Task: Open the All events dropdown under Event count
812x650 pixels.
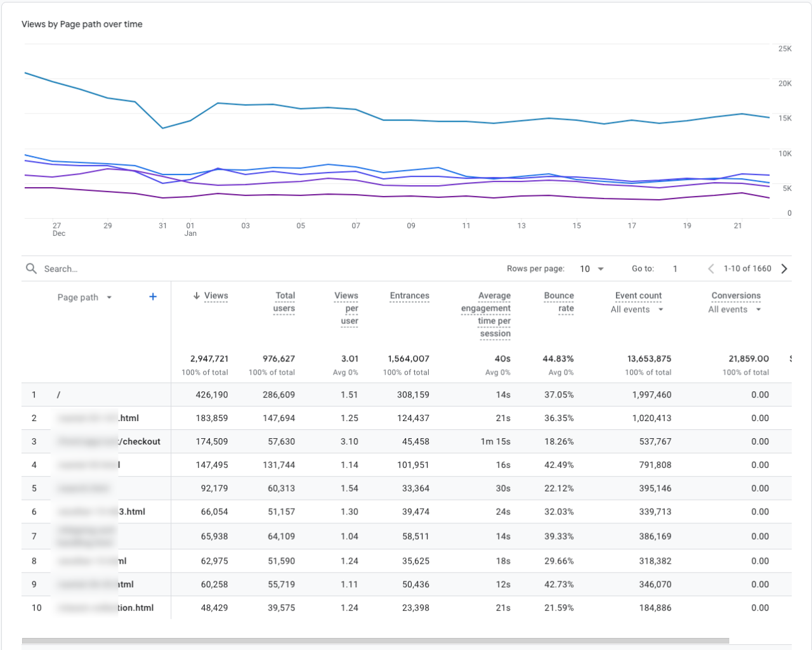Action: point(637,309)
